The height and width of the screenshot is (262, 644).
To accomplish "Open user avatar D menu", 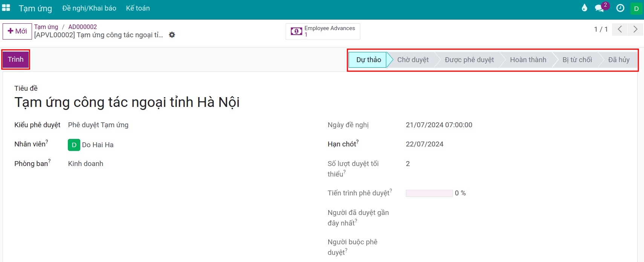I will 636,8.
